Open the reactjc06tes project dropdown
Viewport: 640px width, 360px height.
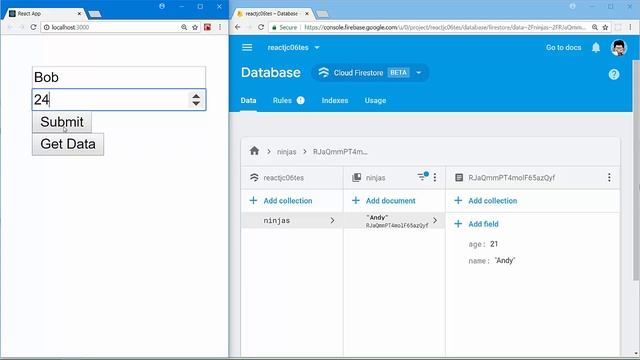(x=293, y=47)
